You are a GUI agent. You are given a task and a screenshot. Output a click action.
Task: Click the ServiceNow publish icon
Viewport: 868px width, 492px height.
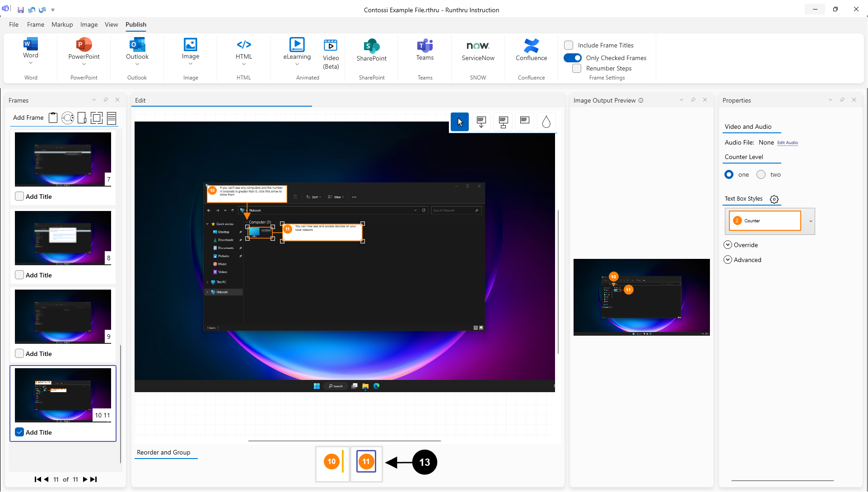click(478, 46)
